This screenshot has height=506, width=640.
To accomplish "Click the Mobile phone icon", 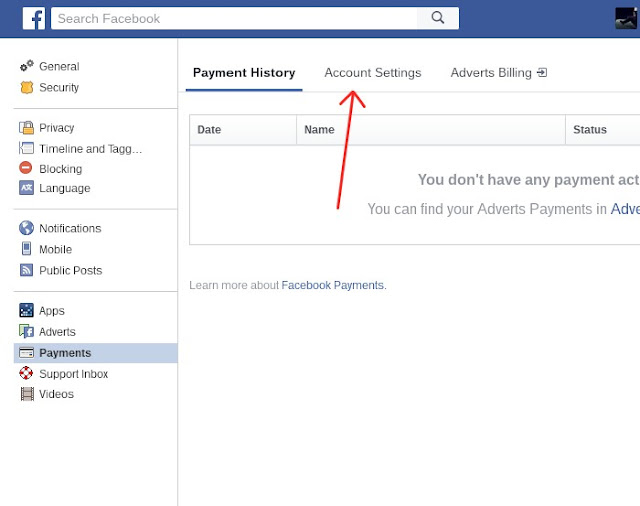I will click(x=27, y=249).
